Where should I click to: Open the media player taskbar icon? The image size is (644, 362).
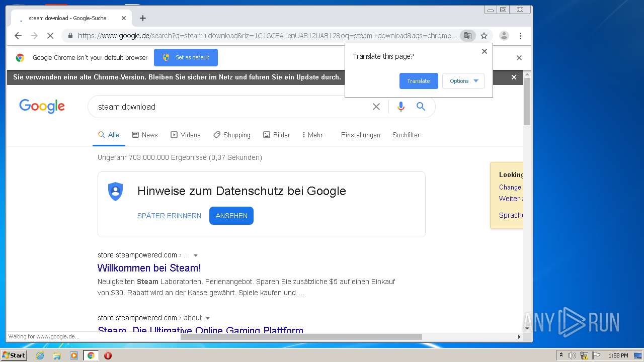tap(74, 355)
